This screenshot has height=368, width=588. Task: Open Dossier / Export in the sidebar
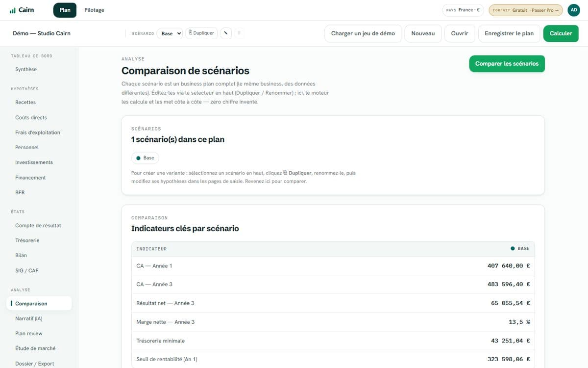(39, 364)
